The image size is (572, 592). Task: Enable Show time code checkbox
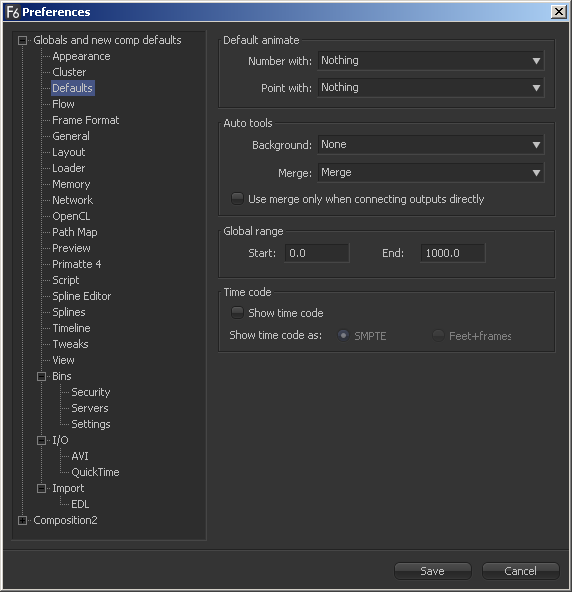point(237,313)
